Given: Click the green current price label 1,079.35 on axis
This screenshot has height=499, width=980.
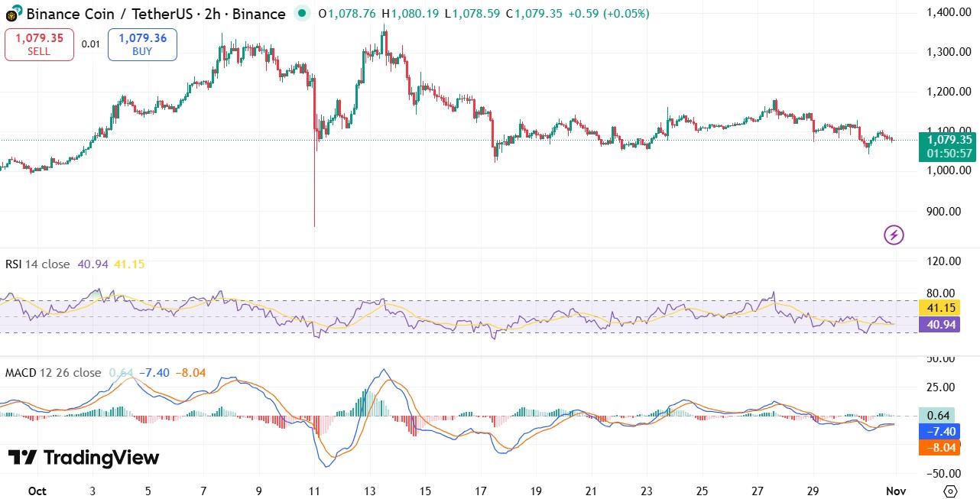Looking at the screenshot, I should (949, 140).
